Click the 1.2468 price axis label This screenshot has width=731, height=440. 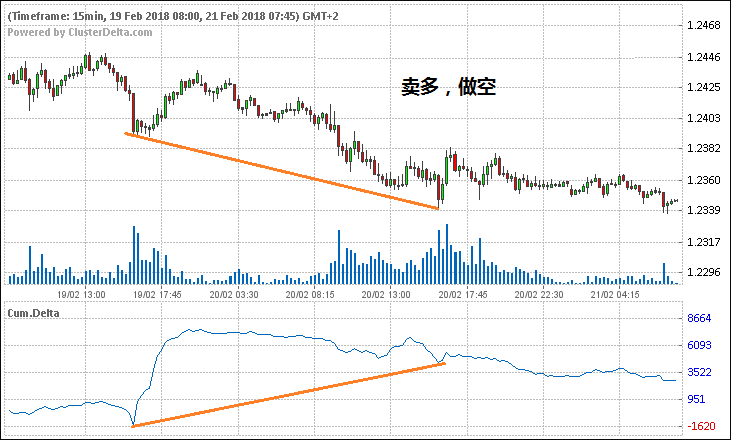[704, 25]
